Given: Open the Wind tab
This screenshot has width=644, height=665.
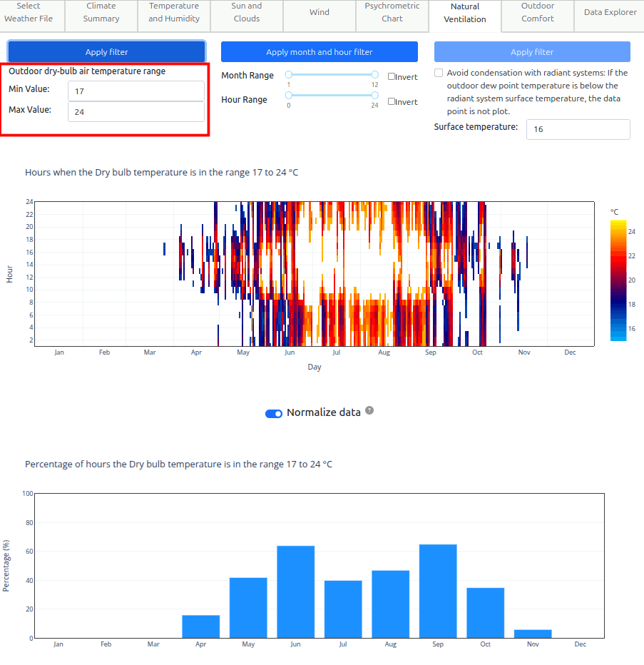Looking at the screenshot, I should 320,13.
